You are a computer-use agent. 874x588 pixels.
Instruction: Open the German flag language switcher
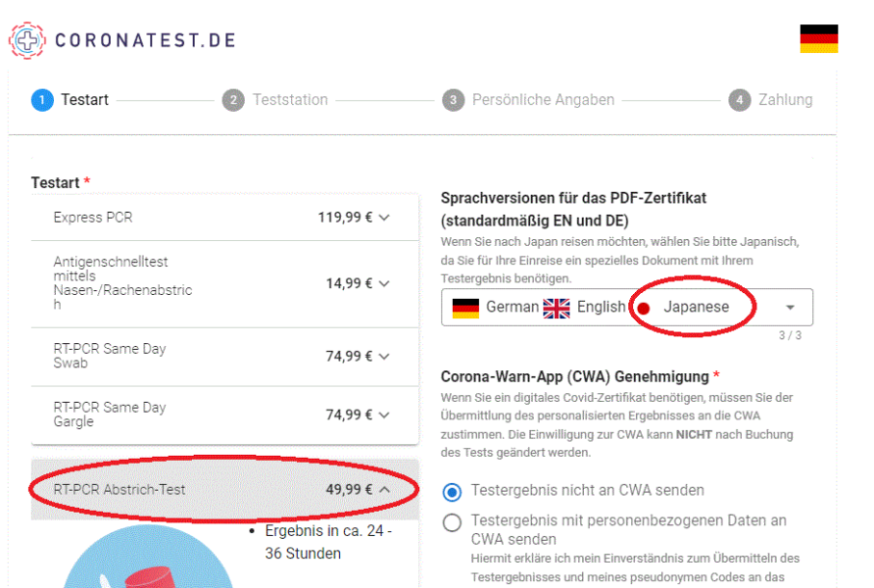coord(818,39)
